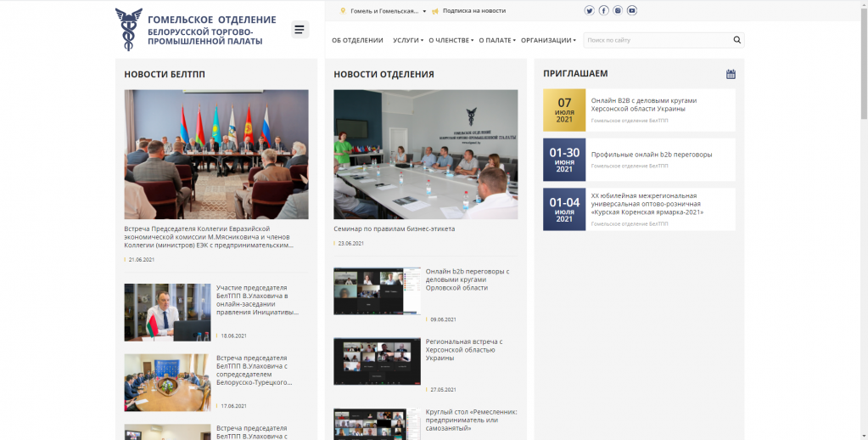Click the megaphone newsletter icon
The width and height of the screenshot is (868, 440).
click(x=435, y=10)
